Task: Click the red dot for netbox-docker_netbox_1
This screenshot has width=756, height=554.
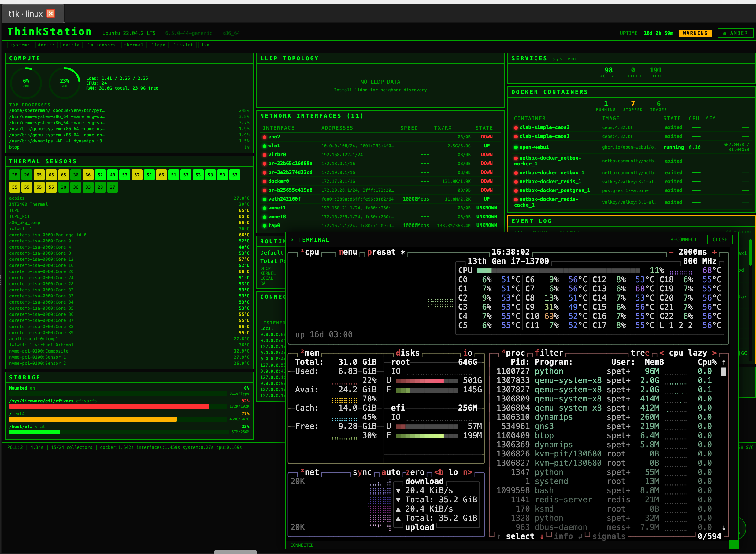Action: [516, 173]
